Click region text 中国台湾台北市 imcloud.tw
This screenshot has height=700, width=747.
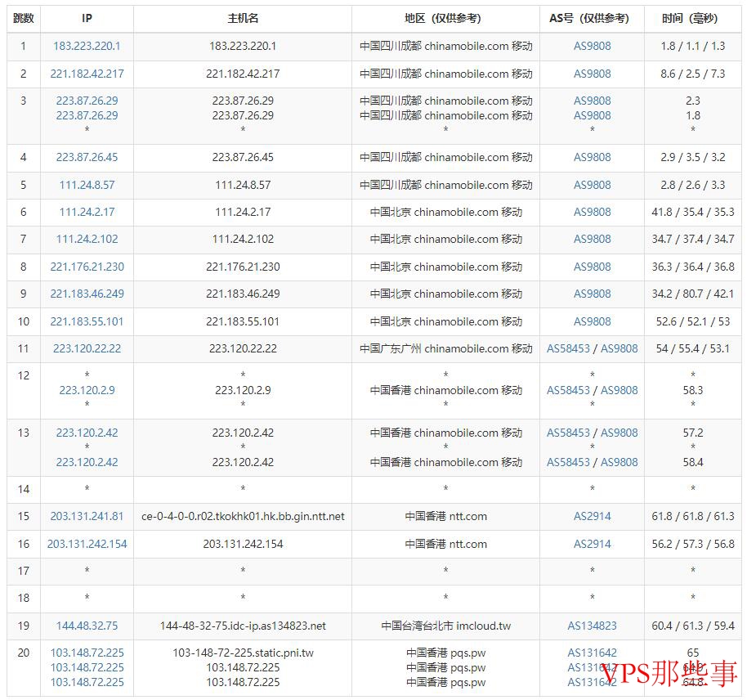pos(446,626)
